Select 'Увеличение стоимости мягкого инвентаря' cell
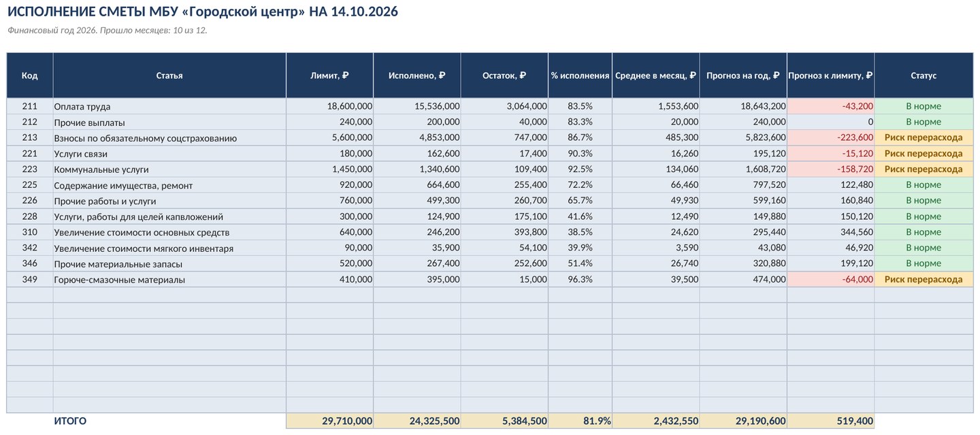Screen dimensions: 980x435 (169, 248)
